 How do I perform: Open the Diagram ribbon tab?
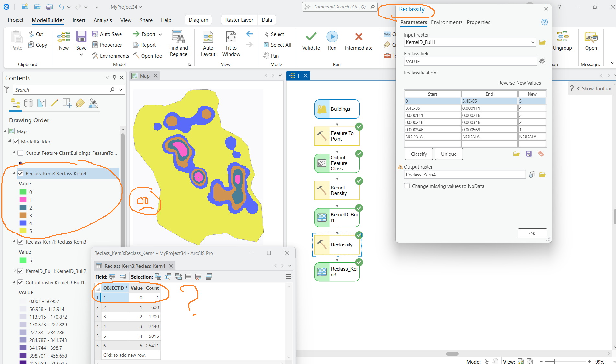[199, 20]
